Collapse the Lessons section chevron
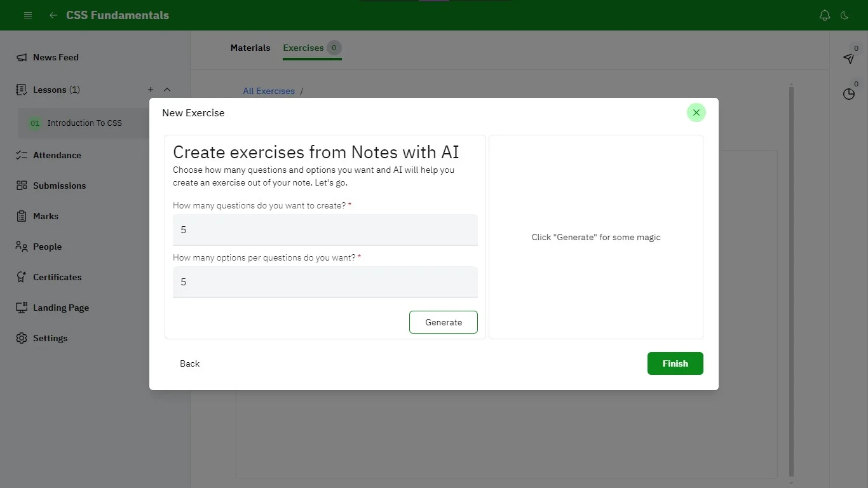 pos(167,90)
